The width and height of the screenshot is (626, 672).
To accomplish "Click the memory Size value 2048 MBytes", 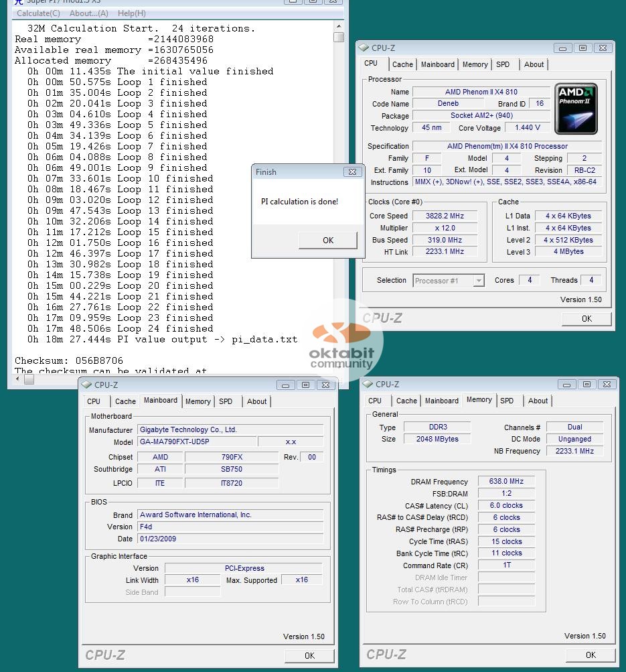I will tap(438, 440).
